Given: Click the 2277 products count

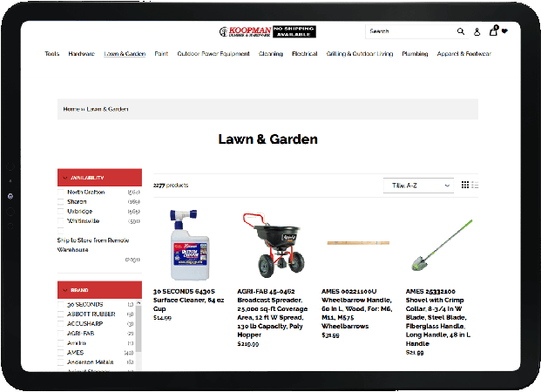Looking at the screenshot, I should [171, 186].
